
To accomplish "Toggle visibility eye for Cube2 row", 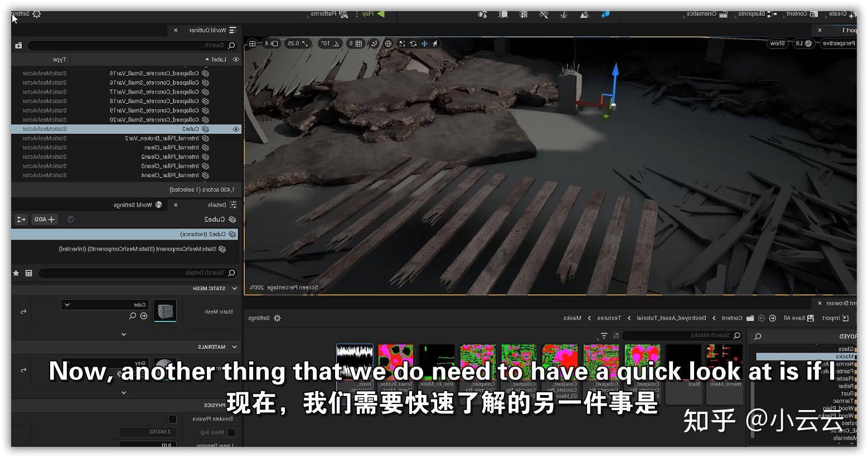I will [236, 129].
